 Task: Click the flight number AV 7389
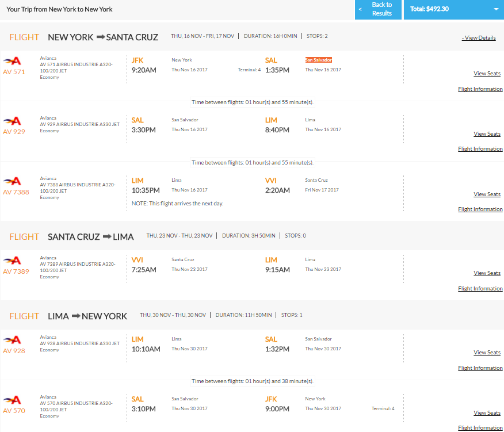[16, 272]
